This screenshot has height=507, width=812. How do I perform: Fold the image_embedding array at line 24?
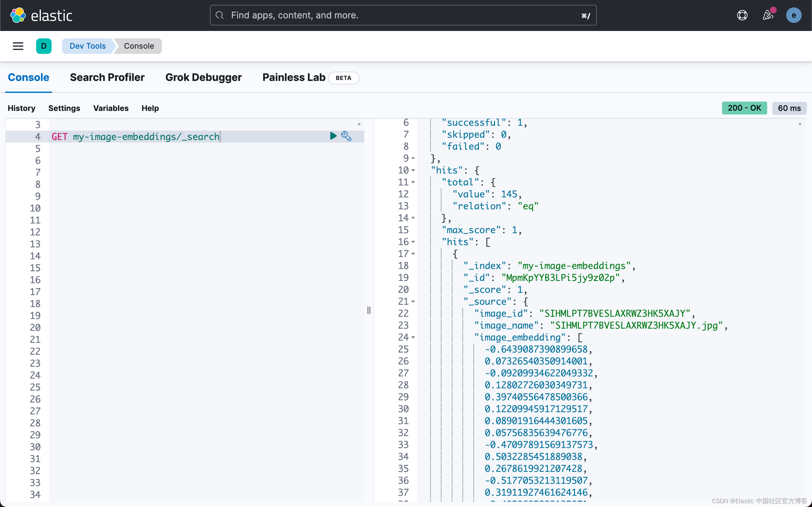(413, 337)
